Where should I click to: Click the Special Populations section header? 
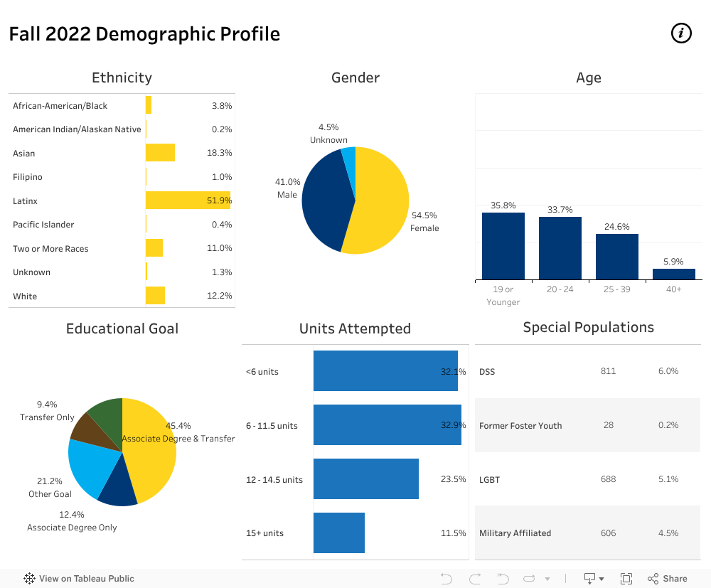coord(588,327)
